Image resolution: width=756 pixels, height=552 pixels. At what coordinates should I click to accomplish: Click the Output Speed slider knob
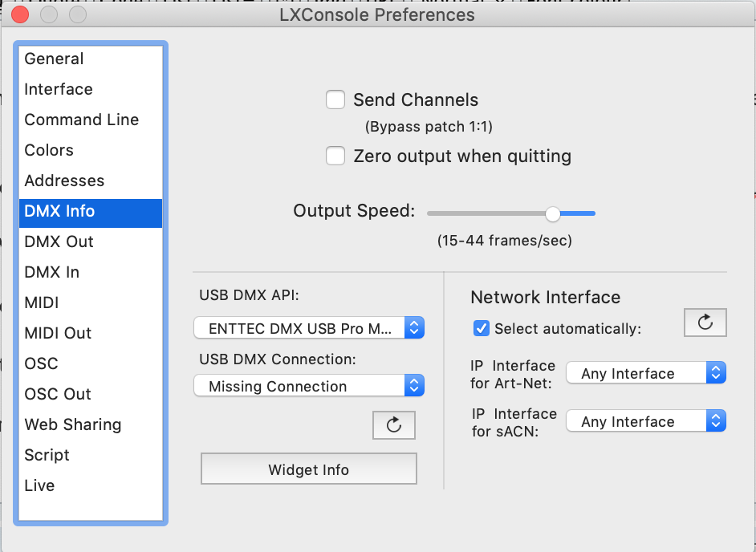(552, 213)
